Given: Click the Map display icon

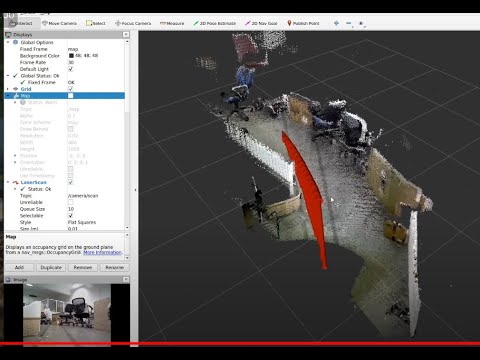Looking at the screenshot, I should tap(16, 96).
